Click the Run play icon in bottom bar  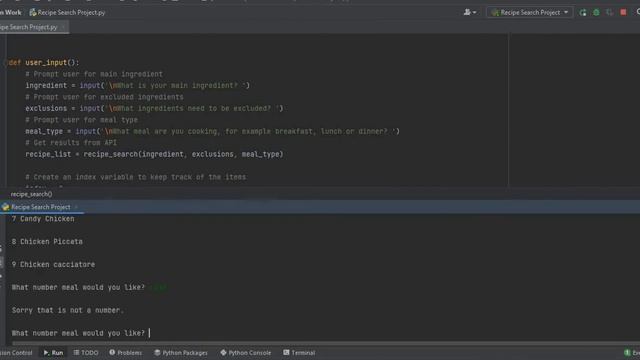click(46, 353)
